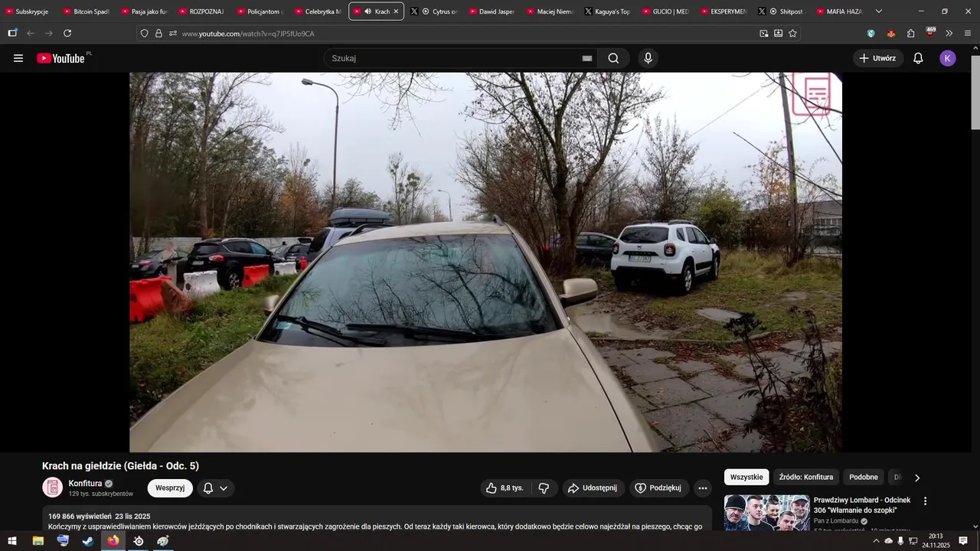Open tracking protection shield in address bar
Image resolution: width=980 pixels, height=551 pixels.
click(x=144, y=34)
